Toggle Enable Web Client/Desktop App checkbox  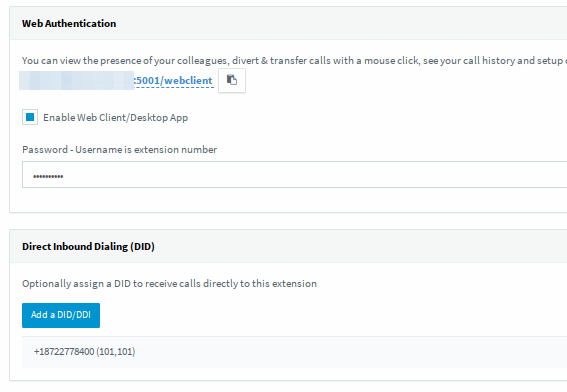click(x=30, y=118)
